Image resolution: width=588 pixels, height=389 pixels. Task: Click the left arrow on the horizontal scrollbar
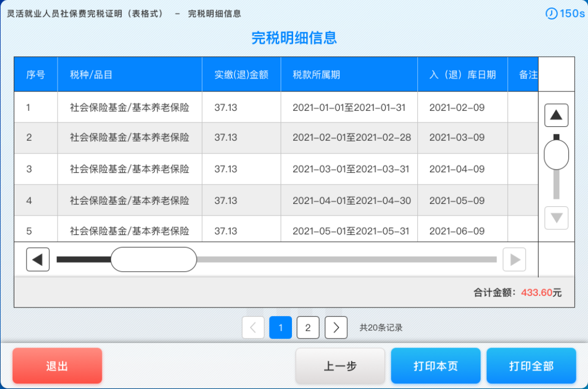tap(37, 259)
